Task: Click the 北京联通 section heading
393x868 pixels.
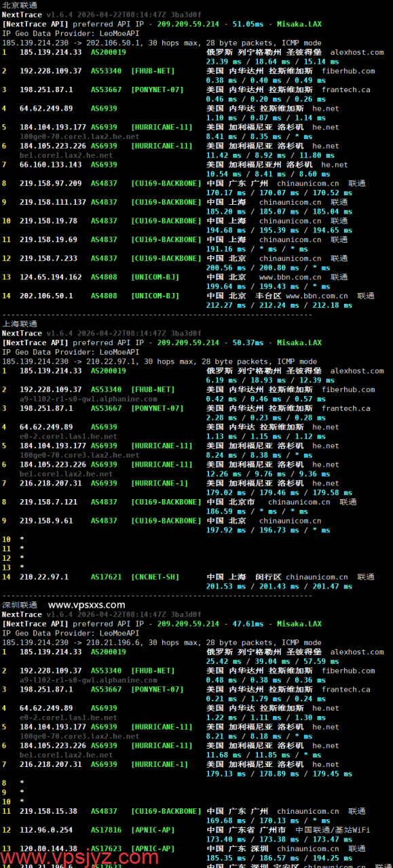Action: [20, 5]
